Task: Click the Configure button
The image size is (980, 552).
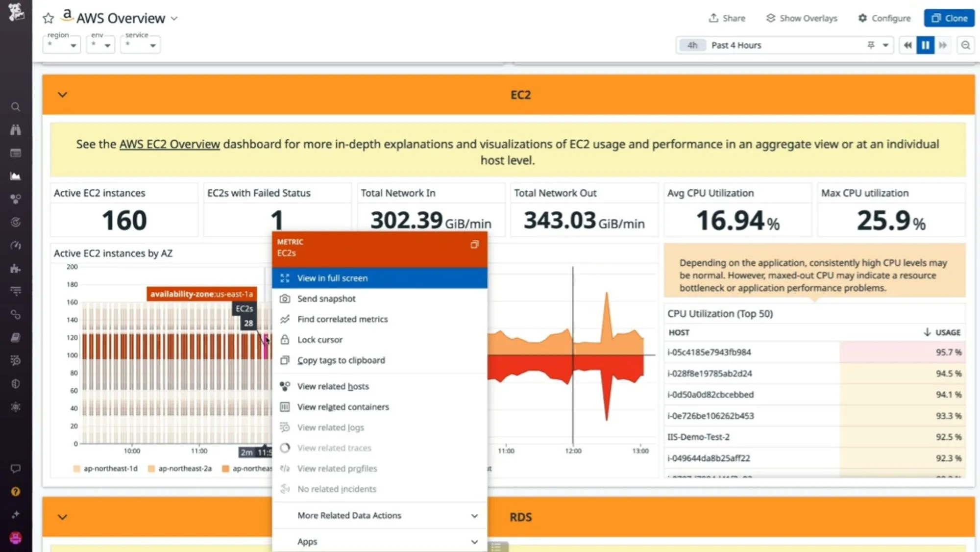Action: (x=884, y=18)
